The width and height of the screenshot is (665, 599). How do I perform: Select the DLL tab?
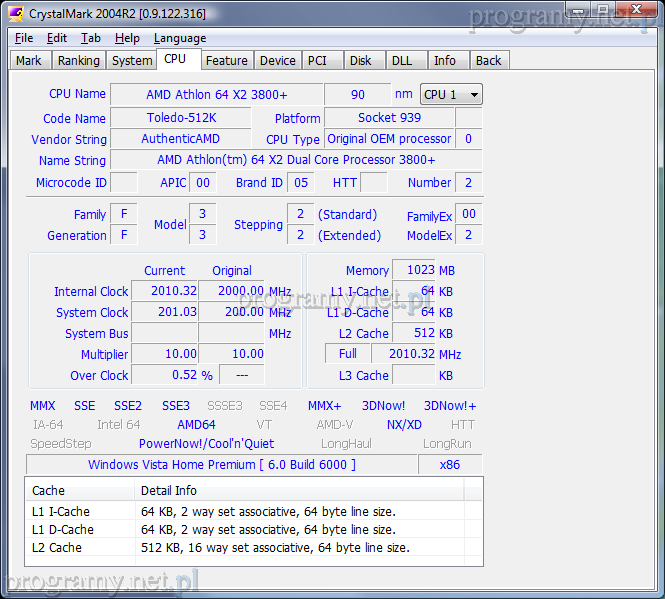tap(401, 61)
